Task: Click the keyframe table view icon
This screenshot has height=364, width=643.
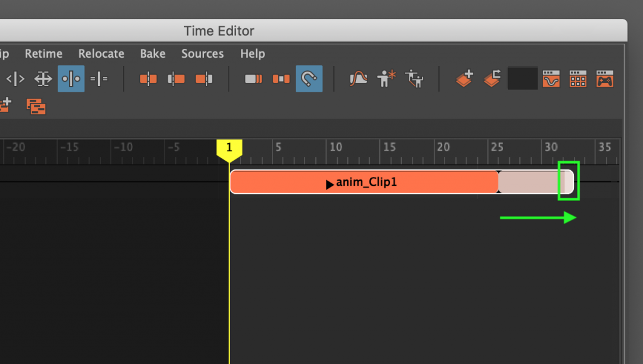Action: [x=578, y=78]
